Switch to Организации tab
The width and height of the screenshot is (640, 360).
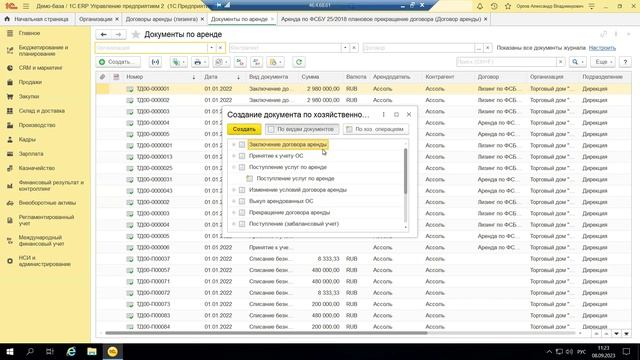96,19
